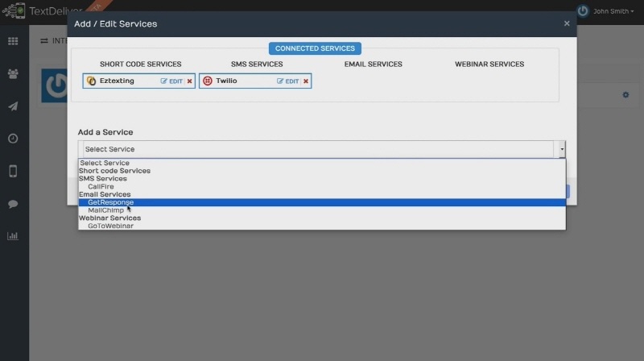Click the Select Service combo box field
Screen dimensions: 644x361
(x=321, y=149)
